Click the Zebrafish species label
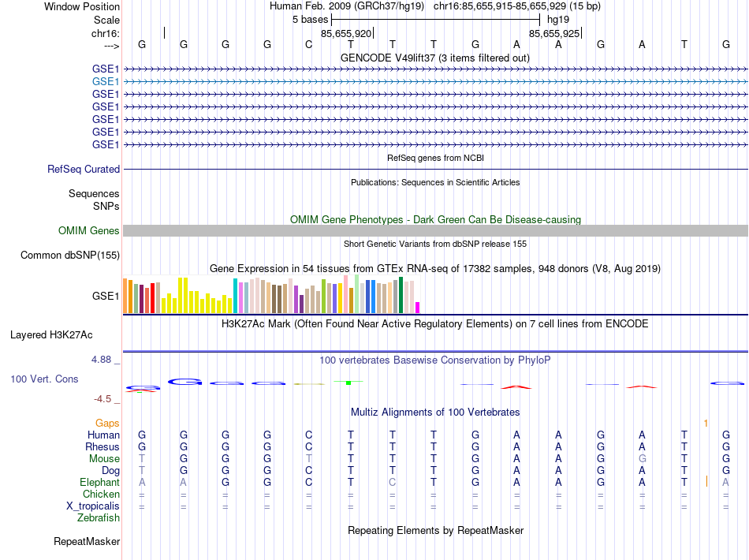 (99, 518)
